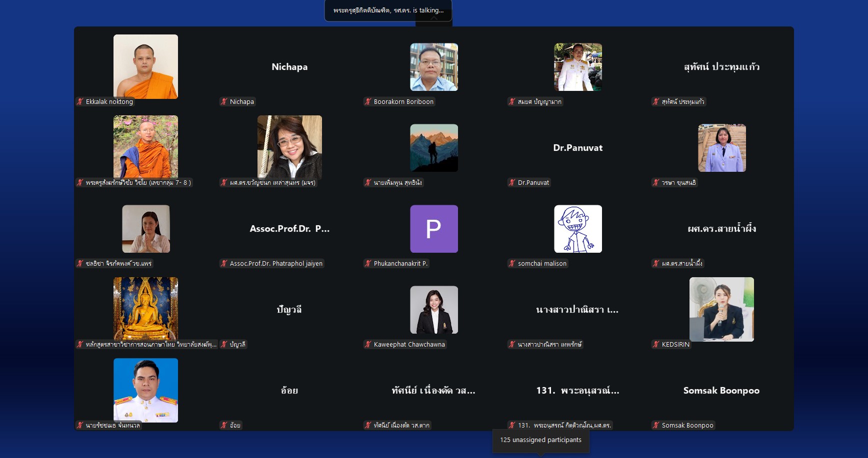Click the muted mic icon by Assoc.Prof.Dr. Phatraphol jaiyen
Viewport: 868px width, 458px height.
(x=224, y=264)
